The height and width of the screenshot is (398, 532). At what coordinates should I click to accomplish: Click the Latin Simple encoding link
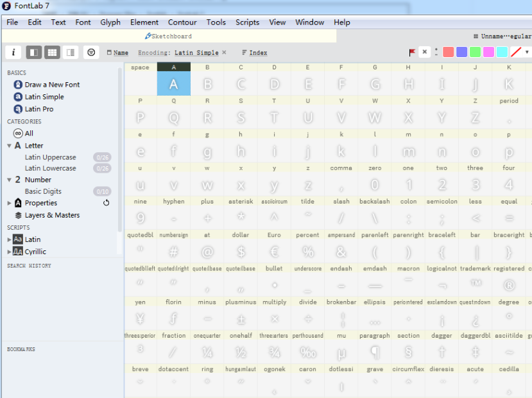tap(196, 53)
